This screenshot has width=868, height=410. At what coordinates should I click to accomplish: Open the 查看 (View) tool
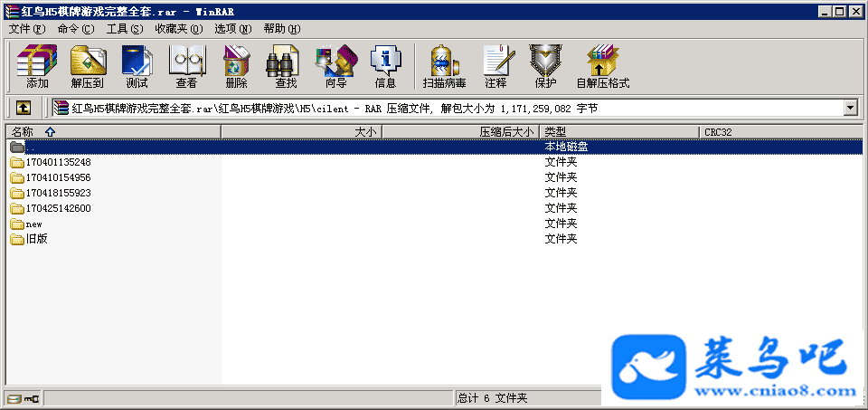[186, 61]
